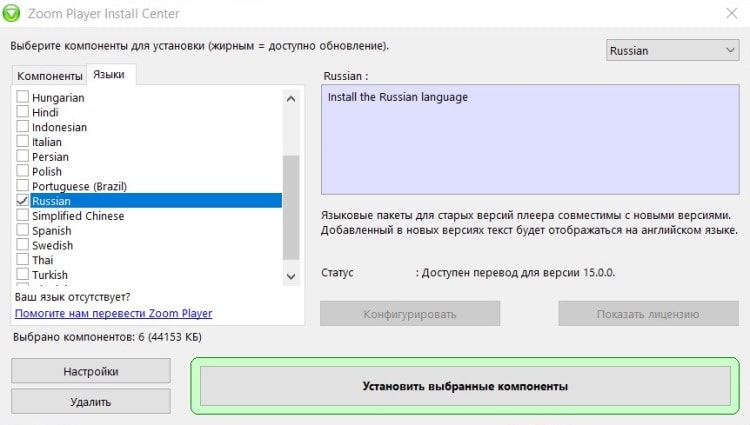Select the Spanish list row label
The height and width of the screenshot is (425, 750).
(x=52, y=231)
